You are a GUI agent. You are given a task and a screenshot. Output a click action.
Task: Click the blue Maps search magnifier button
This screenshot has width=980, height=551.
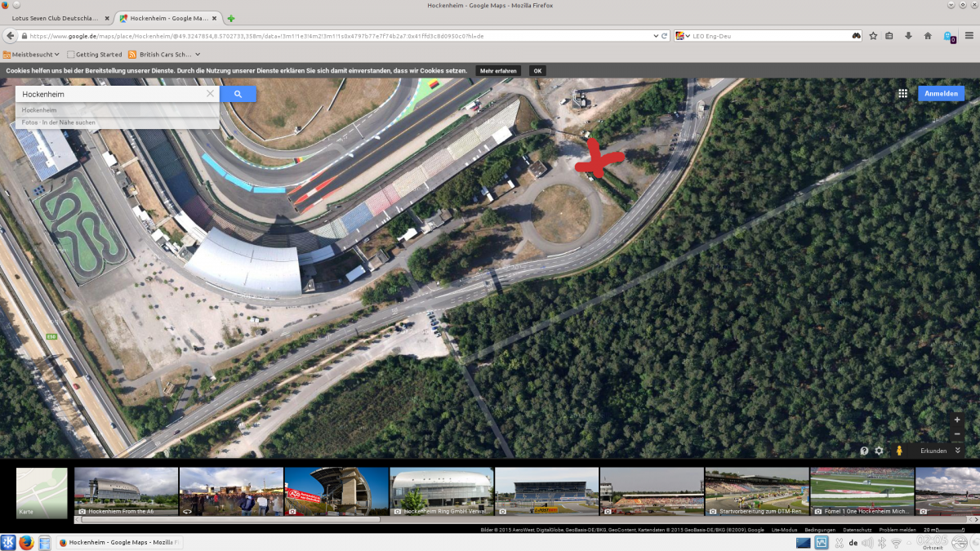pos(238,95)
